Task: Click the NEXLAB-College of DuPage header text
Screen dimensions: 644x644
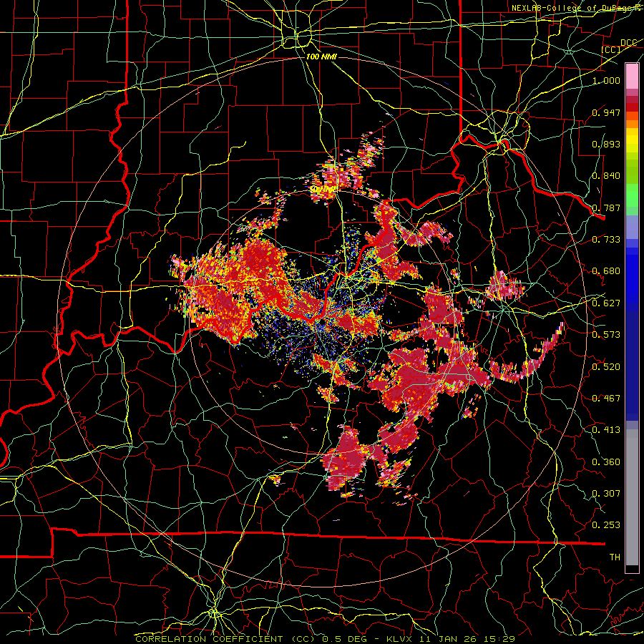Action: (x=577, y=8)
